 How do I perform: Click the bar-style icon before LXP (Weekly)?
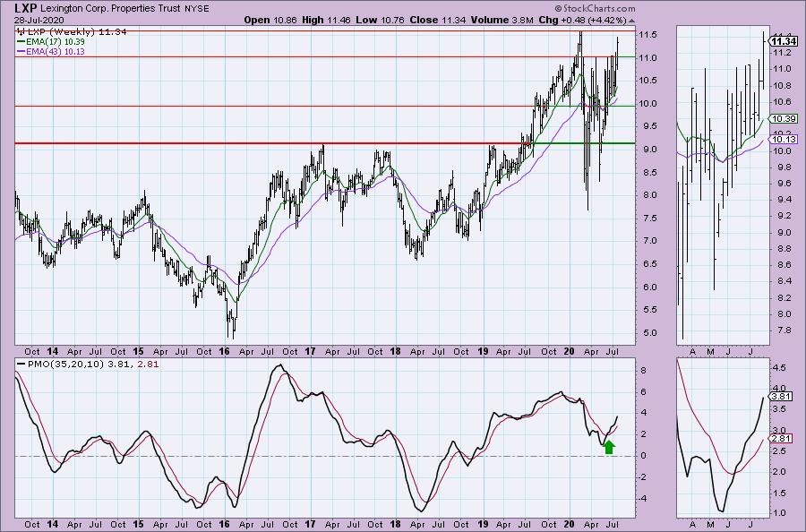tap(21, 31)
